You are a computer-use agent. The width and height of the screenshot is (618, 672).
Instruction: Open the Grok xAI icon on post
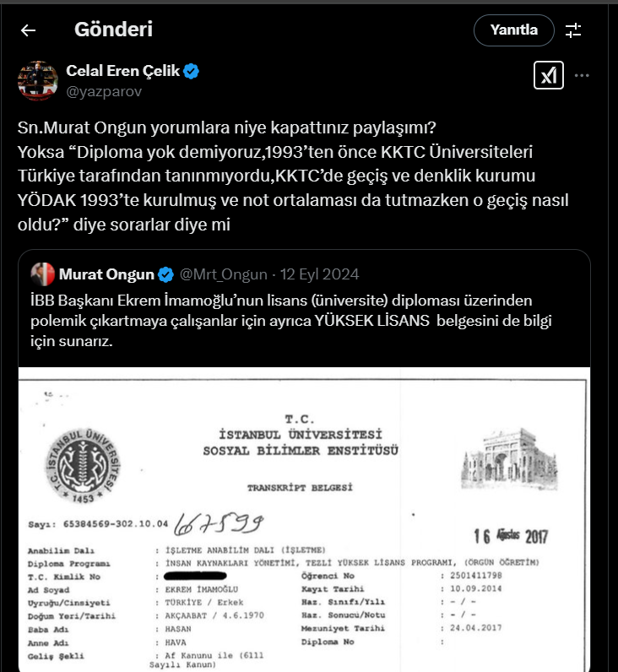tap(549, 75)
